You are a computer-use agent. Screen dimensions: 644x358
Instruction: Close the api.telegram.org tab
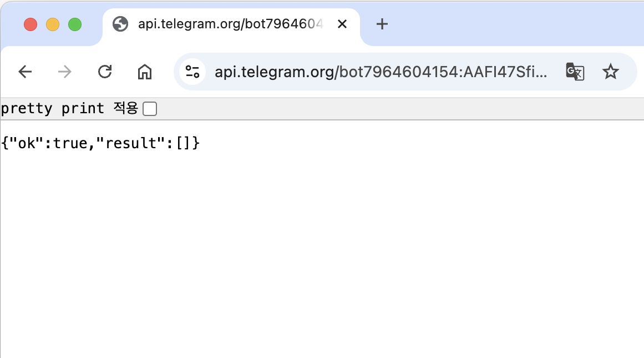342,24
